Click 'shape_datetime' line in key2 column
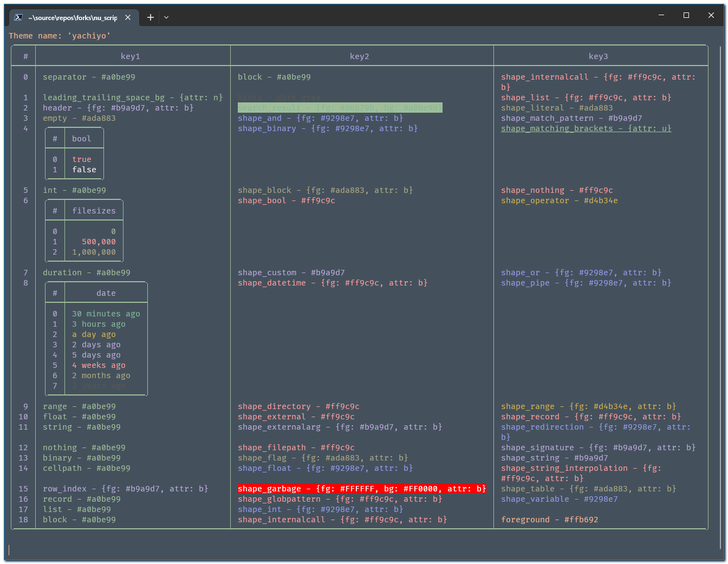 pyautogui.click(x=333, y=283)
